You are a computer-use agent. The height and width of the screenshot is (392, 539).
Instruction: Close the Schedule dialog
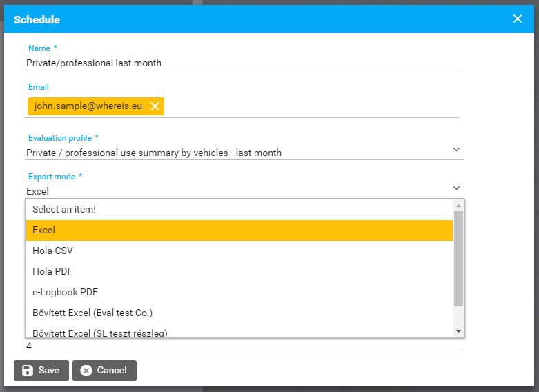518,19
